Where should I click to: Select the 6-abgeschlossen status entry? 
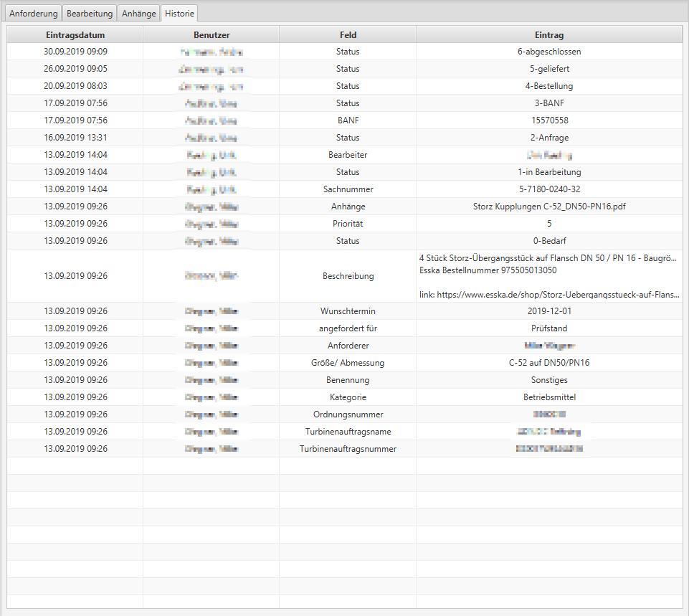[549, 52]
